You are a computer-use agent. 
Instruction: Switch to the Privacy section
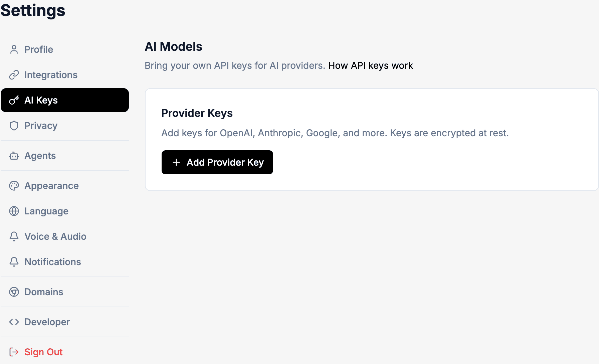pyautogui.click(x=41, y=126)
